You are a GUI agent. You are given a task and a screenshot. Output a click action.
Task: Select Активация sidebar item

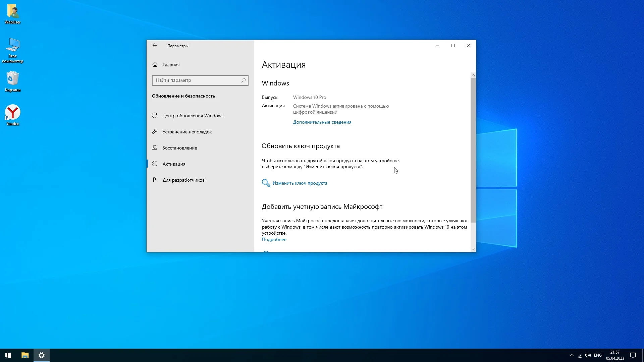click(174, 164)
